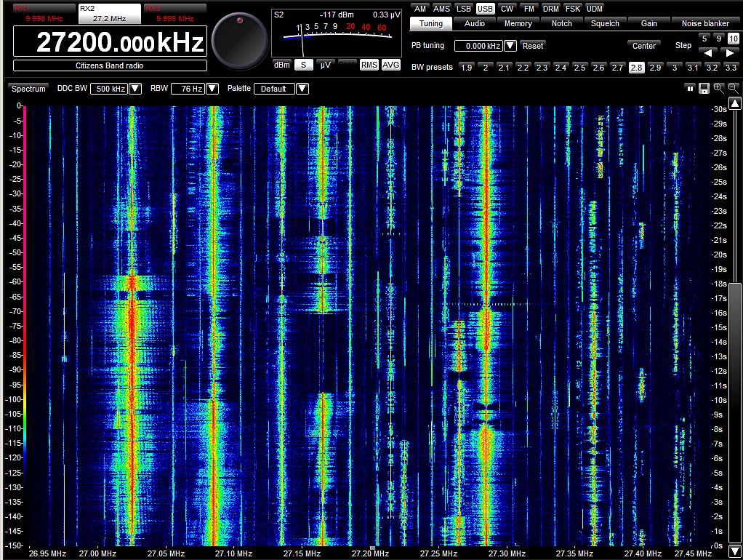Open the Memory tab
The image size is (743, 560).
[518, 23]
